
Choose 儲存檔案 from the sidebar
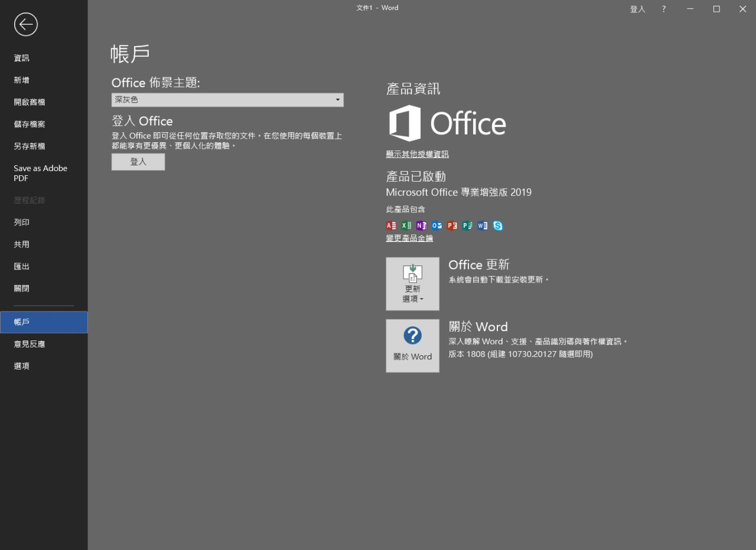44,124
